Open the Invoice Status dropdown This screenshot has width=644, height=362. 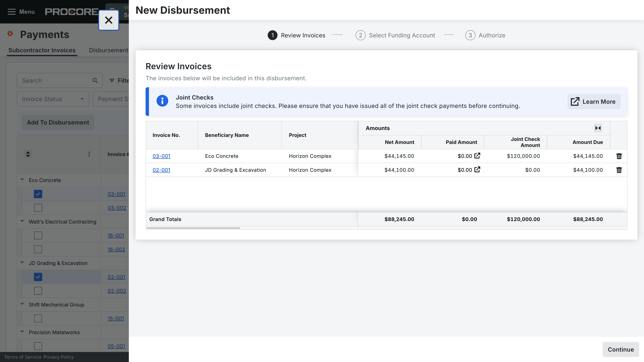53,99
